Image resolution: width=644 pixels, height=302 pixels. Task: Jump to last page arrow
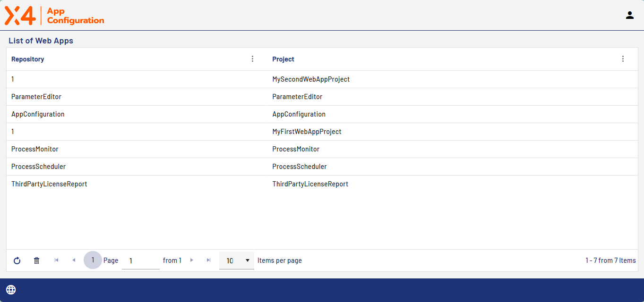[x=209, y=260]
